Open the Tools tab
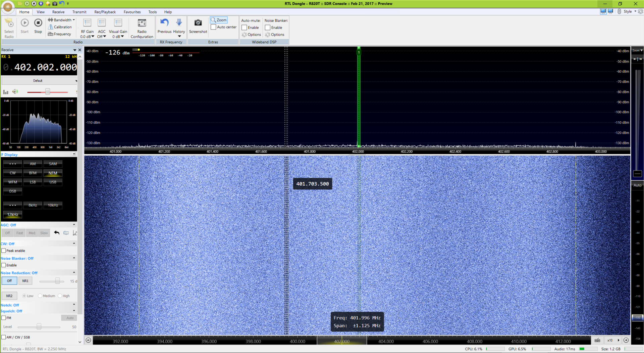 pyautogui.click(x=153, y=12)
